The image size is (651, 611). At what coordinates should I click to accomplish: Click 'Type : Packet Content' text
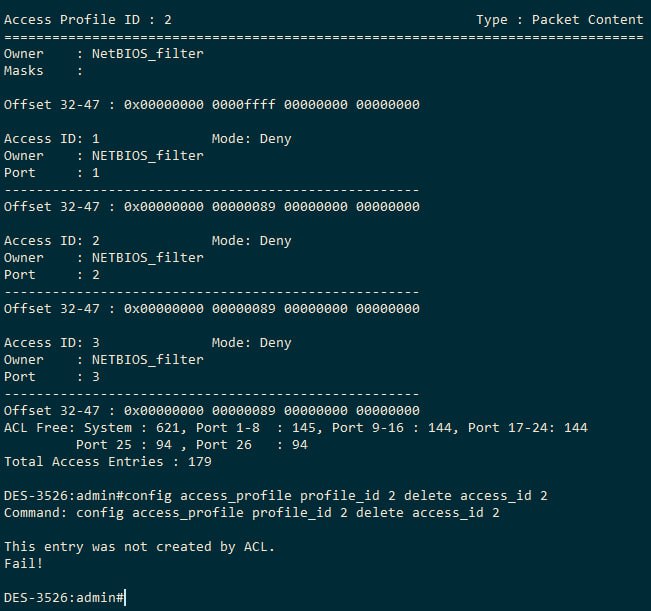tap(559, 20)
